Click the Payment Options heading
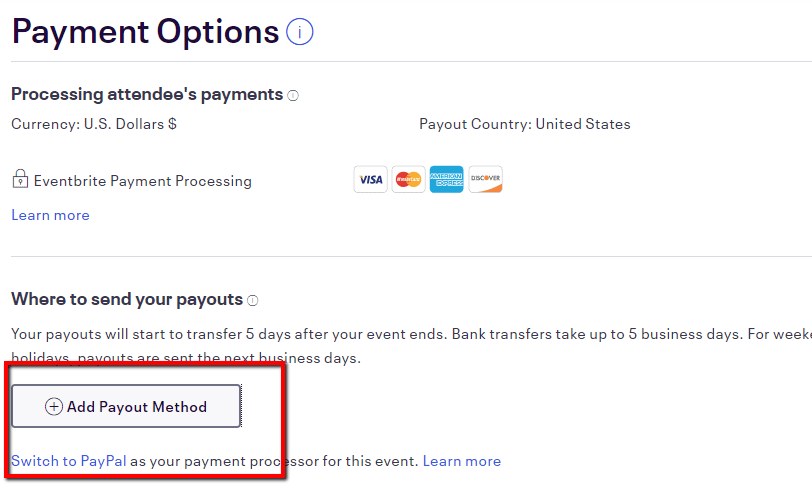812x485 pixels. click(x=146, y=33)
